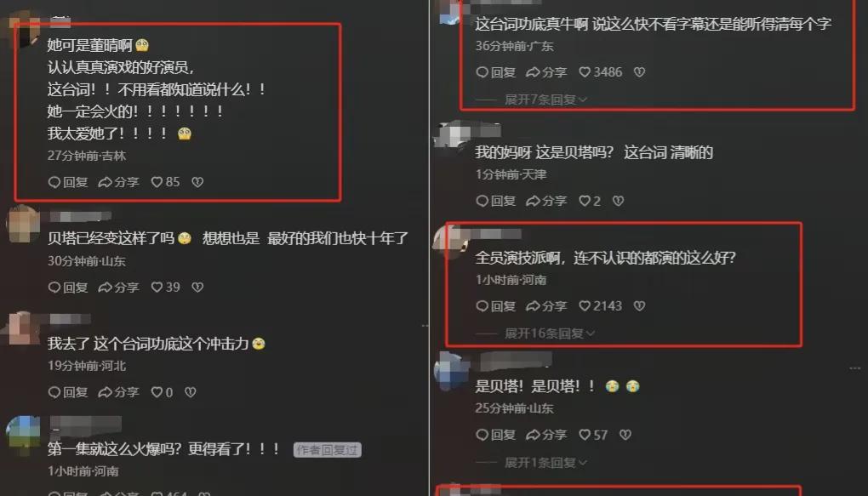Open avatar of the 贝塔已经变这样了吗 commenter
Viewport: 868px width, 496px height.
click(x=23, y=223)
